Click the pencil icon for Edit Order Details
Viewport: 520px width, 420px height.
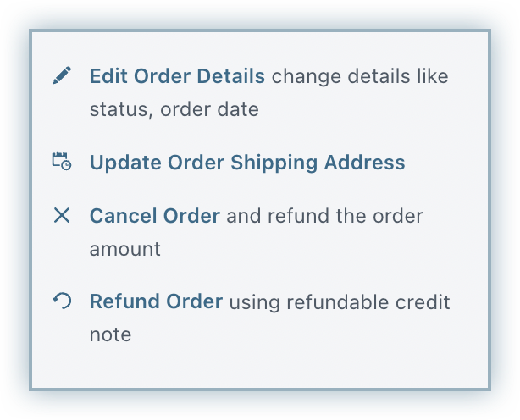click(61, 76)
